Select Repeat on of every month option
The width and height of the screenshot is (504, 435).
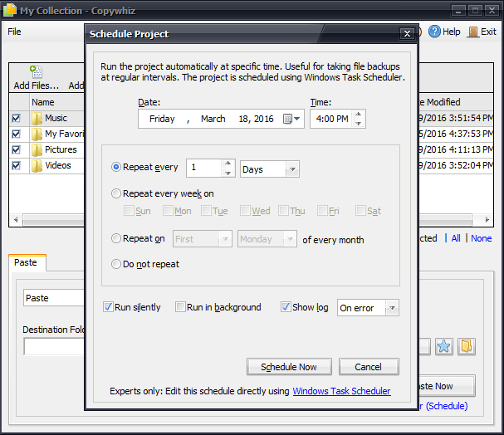point(116,238)
